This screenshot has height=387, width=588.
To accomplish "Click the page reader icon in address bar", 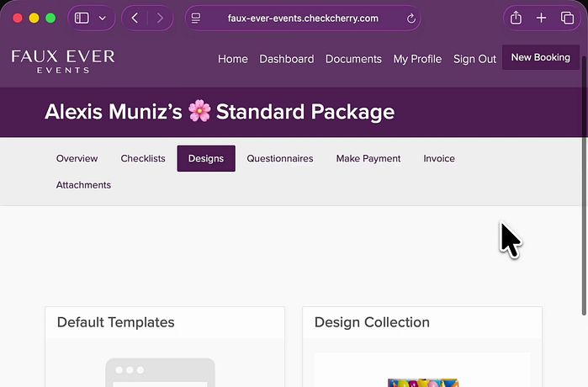I will click(196, 18).
